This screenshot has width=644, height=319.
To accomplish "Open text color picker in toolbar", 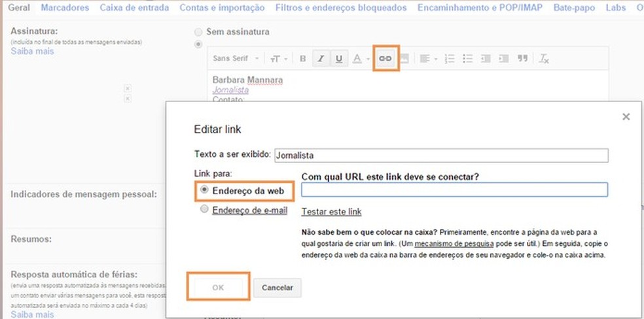I will click(357, 59).
